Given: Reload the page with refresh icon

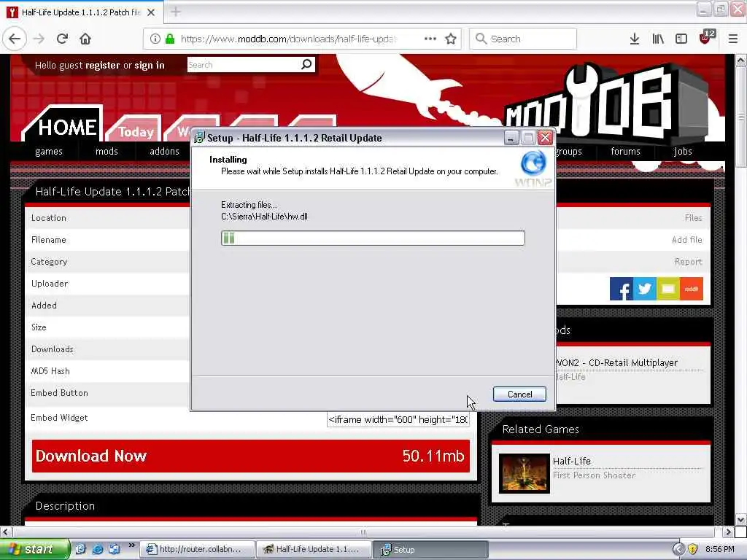Looking at the screenshot, I should click(x=62, y=39).
